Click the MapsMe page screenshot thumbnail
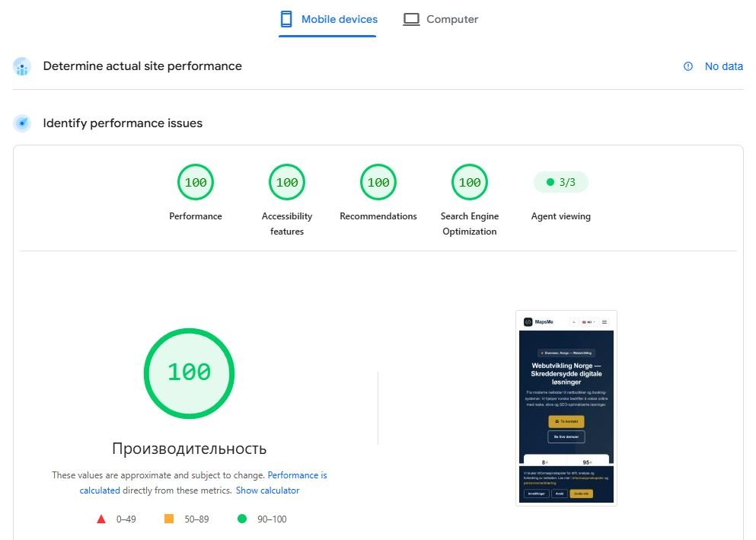Screen dimensions: 756x540 (566, 408)
